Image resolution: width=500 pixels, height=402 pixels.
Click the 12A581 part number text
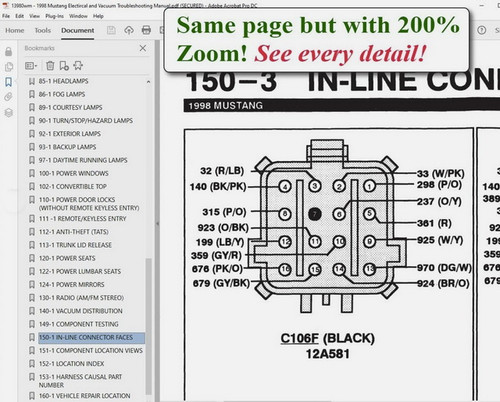click(x=328, y=354)
